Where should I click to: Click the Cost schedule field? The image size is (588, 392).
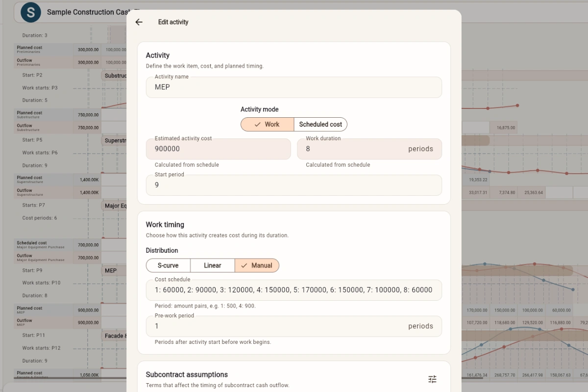click(x=294, y=290)
